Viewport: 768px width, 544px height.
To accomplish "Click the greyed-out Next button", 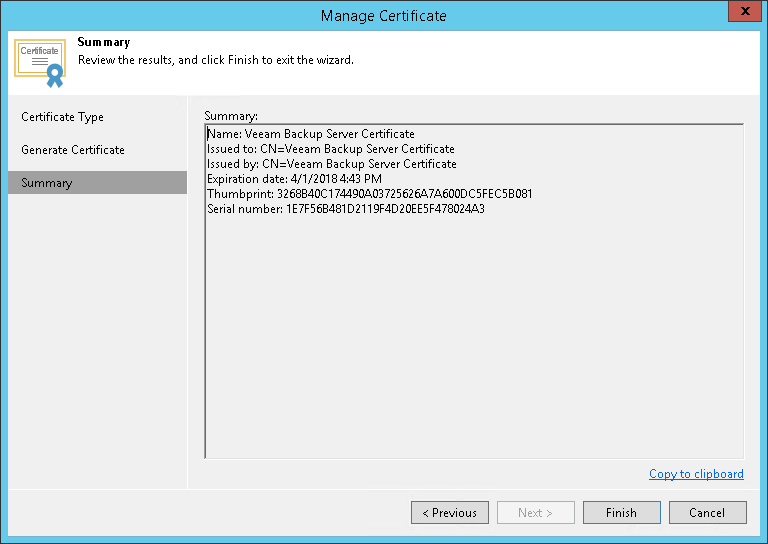I will (535, 513).
